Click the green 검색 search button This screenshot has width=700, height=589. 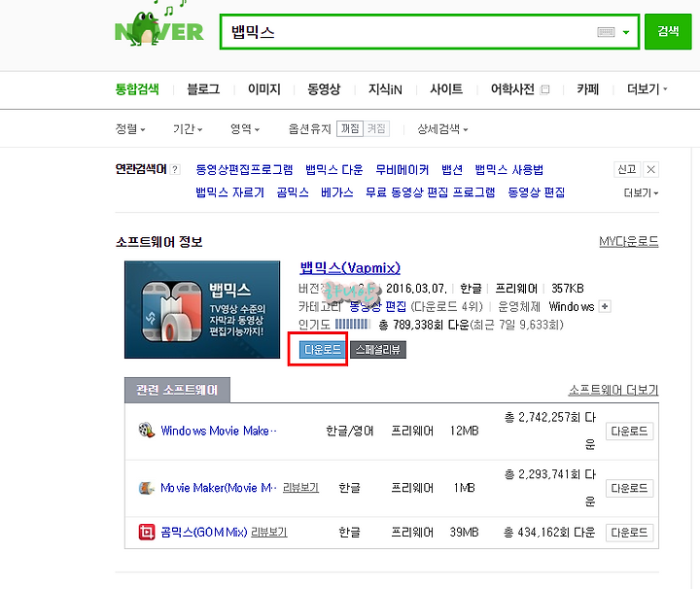(668, 31)
